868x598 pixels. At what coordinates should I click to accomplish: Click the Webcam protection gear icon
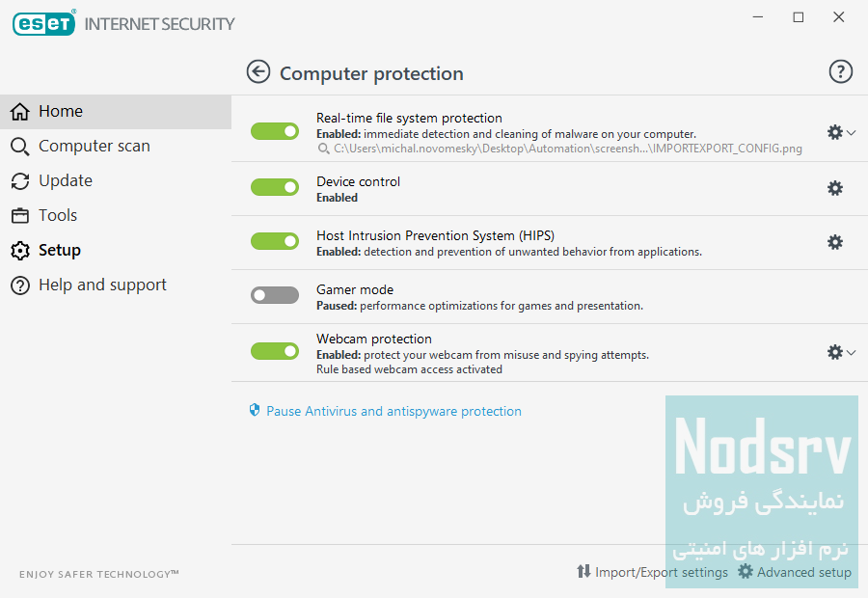point(835,352)
